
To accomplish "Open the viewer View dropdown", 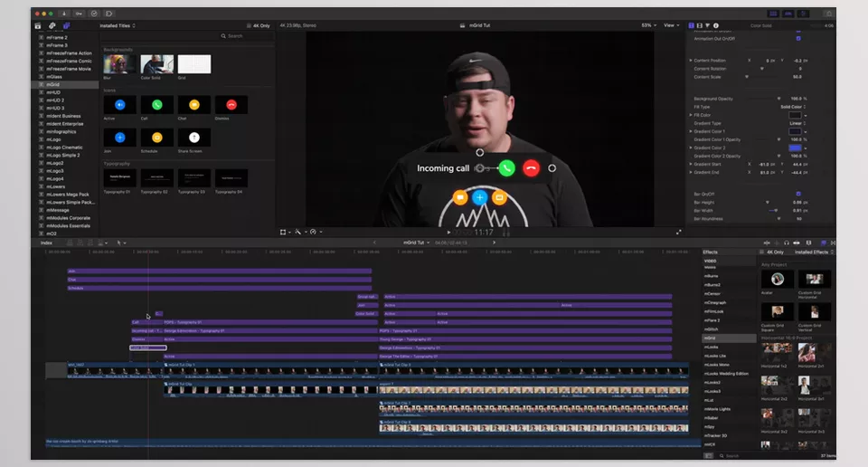I will pos(671,25).
